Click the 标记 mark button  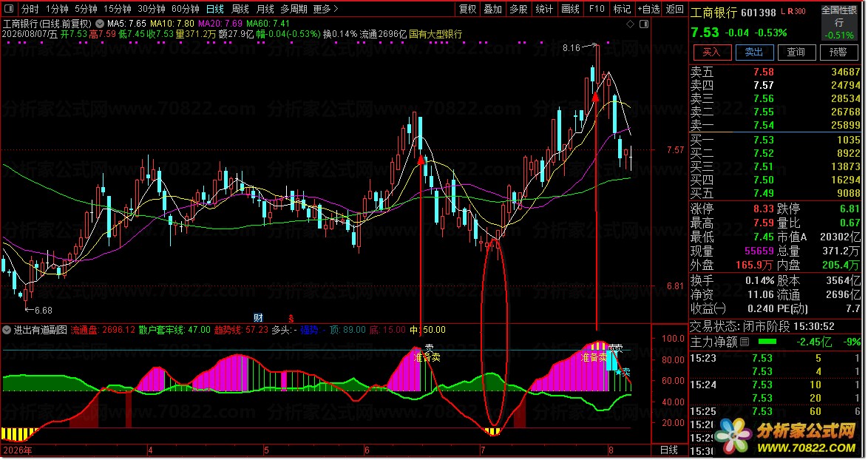pos(622,9)
